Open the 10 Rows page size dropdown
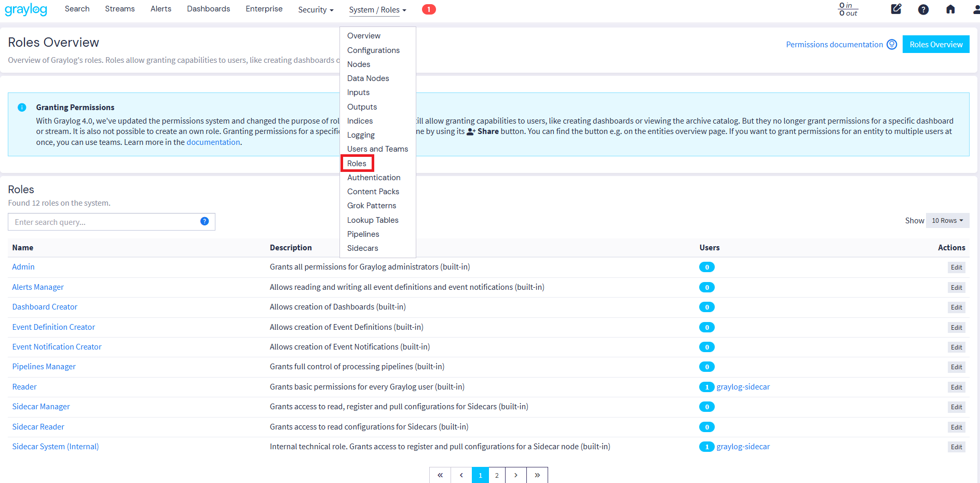This screenshot has height=483, width=980. point(947,221)
